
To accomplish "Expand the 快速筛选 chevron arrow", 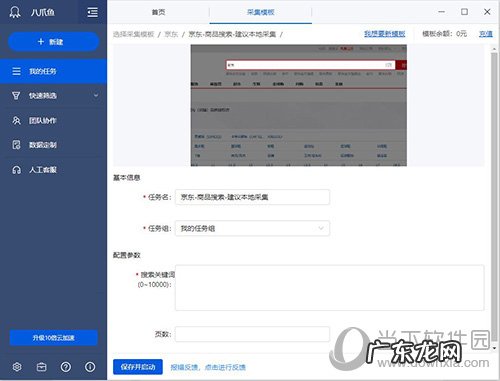I will 96,96.
